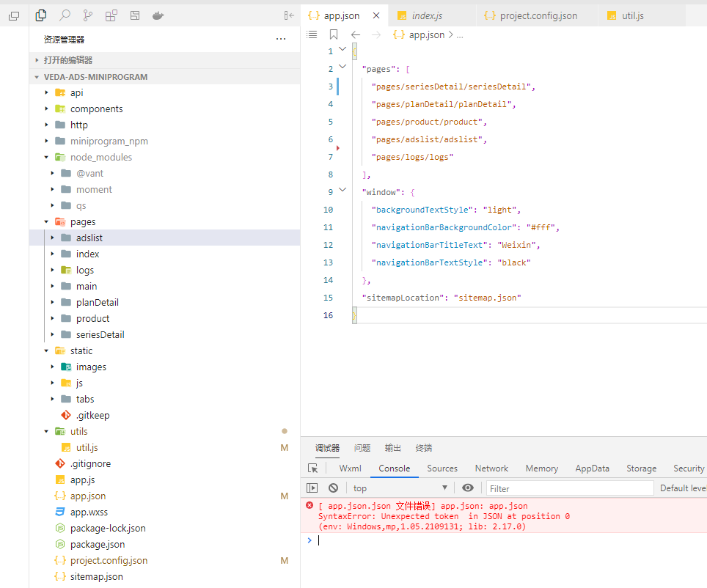The height and width of the screenshot is (588, 707).
Task: Open sitemap.json in file tree
Action: 89,577
